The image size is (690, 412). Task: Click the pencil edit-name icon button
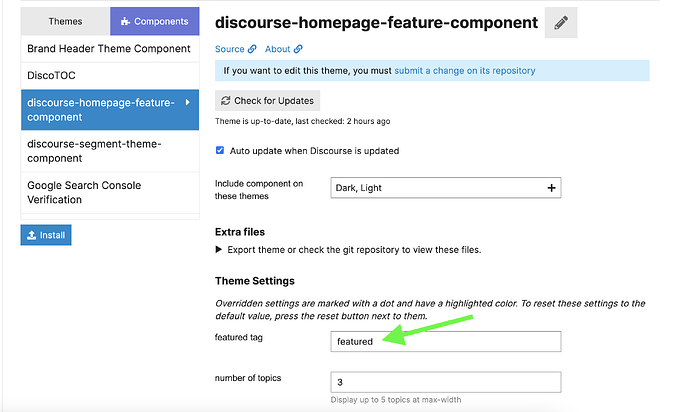(561, 22)
